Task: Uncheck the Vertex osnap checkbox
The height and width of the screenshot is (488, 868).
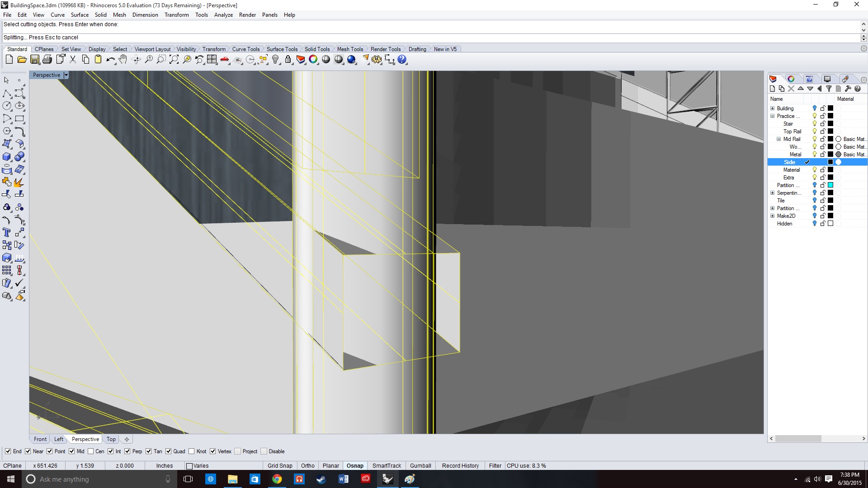Action: pyautogui.click(x=213, y=451)
